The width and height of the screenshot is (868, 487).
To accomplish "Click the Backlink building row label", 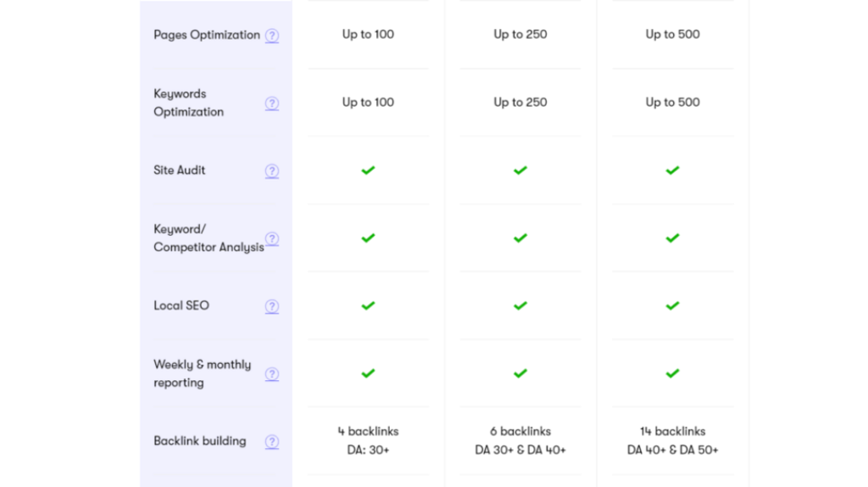I will click(x=200, y=441).
